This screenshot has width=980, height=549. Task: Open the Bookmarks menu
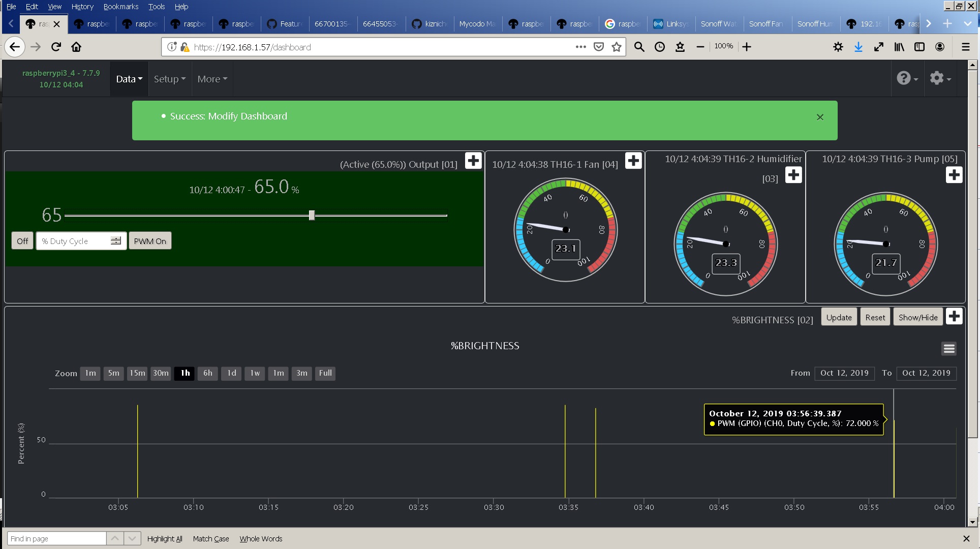120,6
